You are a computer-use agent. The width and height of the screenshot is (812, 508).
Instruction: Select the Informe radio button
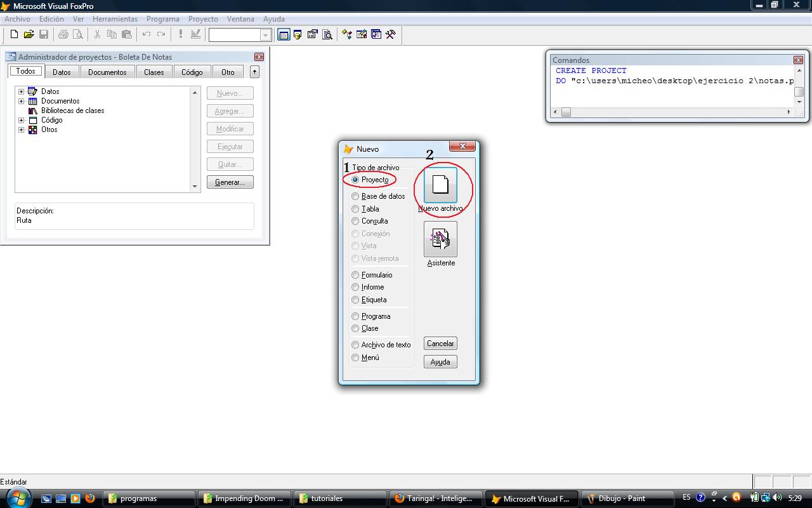355,287
